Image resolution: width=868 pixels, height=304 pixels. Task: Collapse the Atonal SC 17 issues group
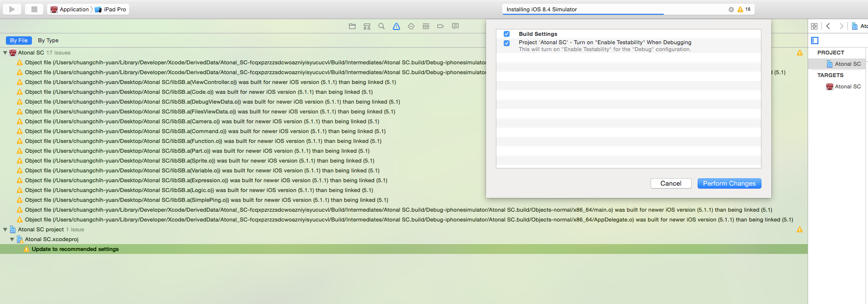tap(5, 53)
